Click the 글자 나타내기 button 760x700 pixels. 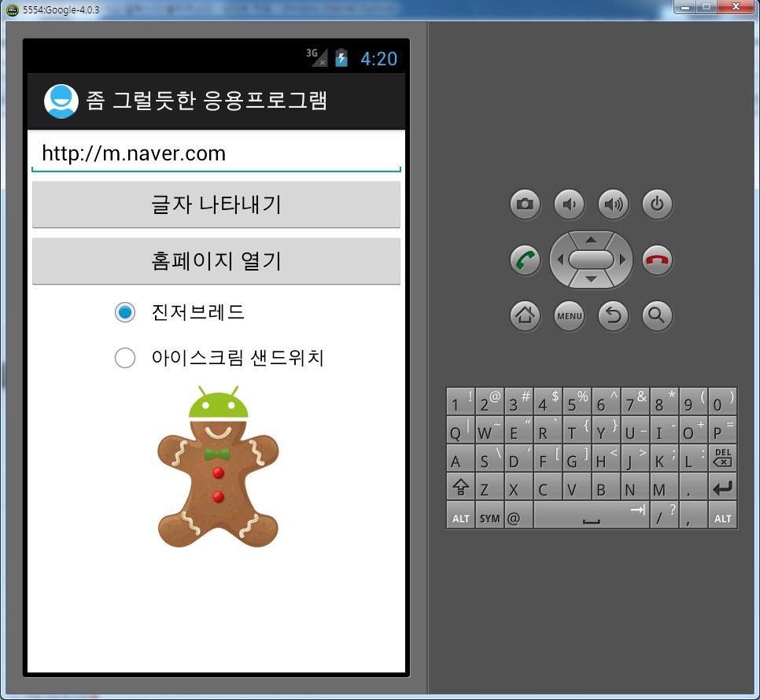click(216, 204)
